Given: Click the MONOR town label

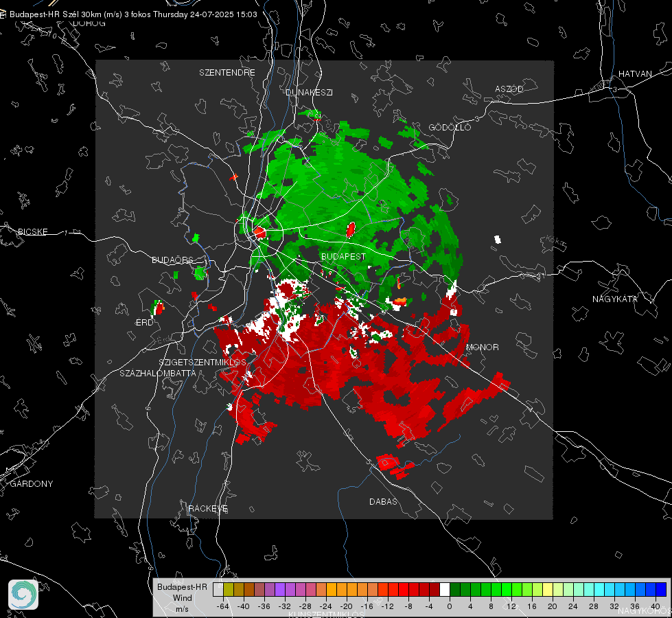Looking at the screenshot, I should pos(482,347).
